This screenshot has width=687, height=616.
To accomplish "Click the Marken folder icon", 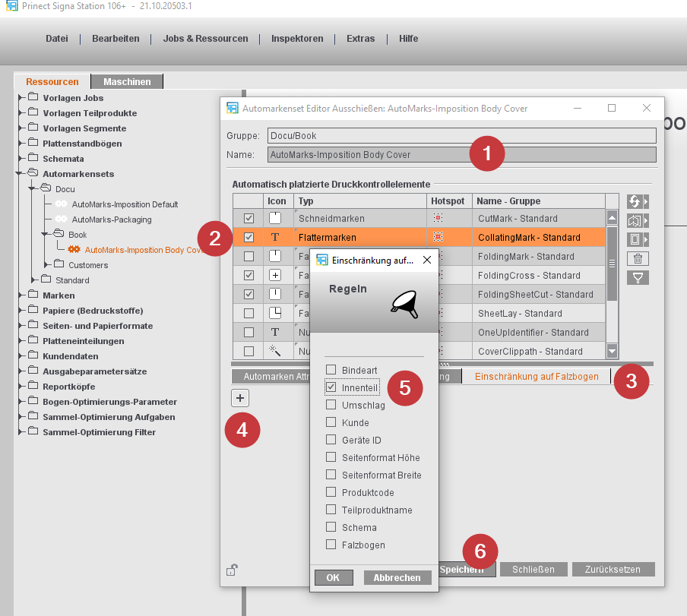I will point(33,294).
